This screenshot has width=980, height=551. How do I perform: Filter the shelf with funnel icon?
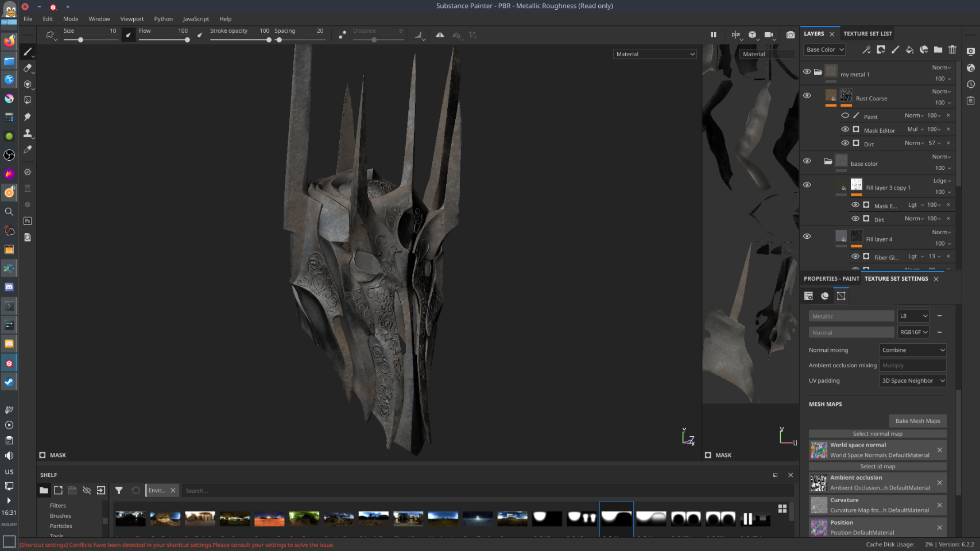click(119, 491)
